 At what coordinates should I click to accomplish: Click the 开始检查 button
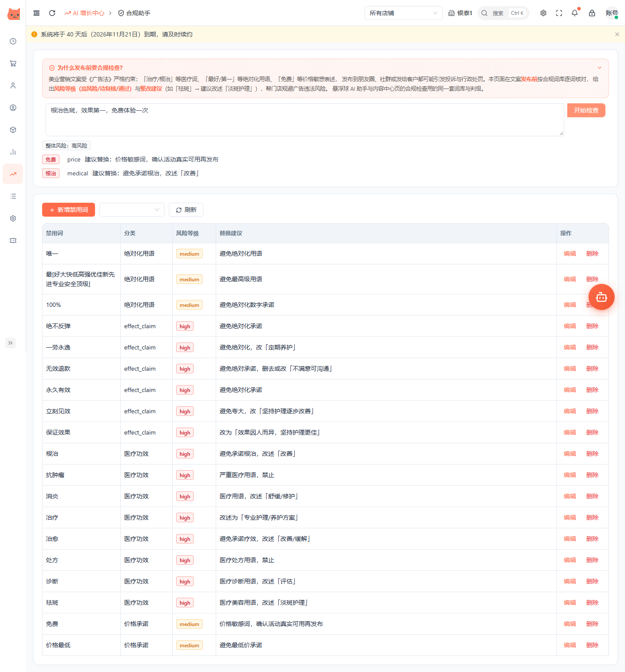point(586,110)
